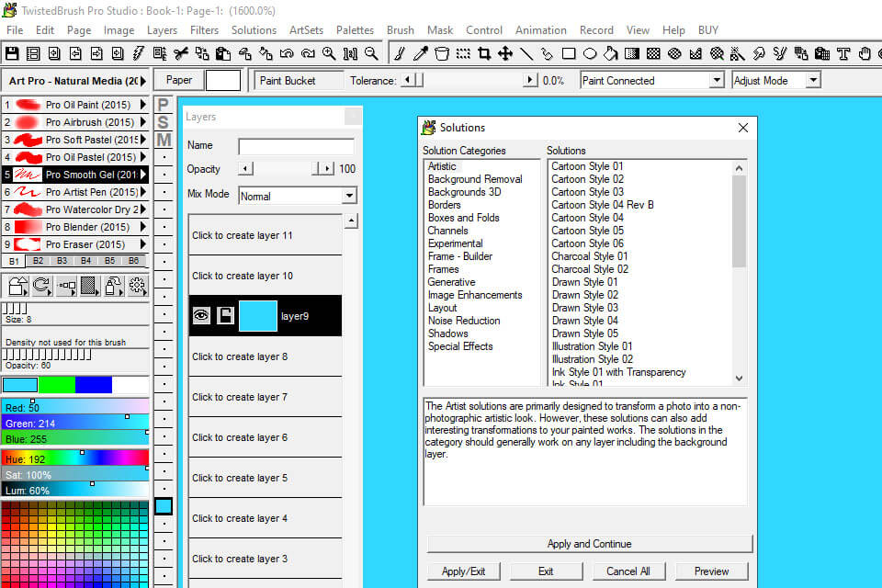882x588 pixels.
Task: Click the Paper button
Action: (179, 81)
